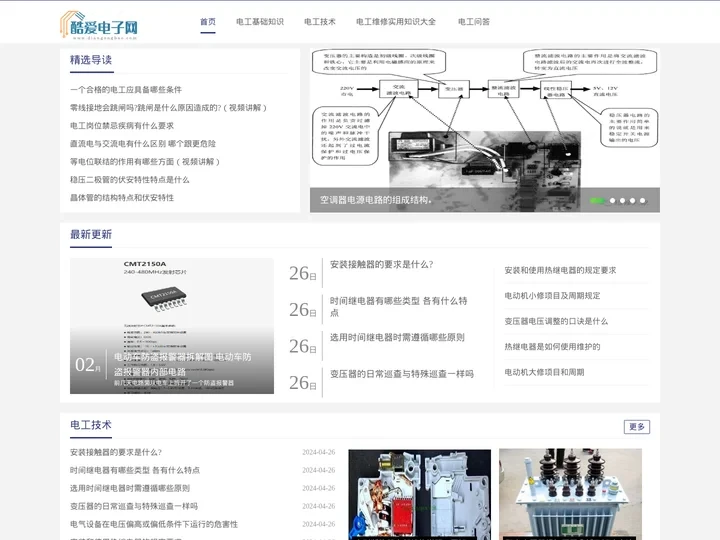Open latest update 变压器的日常巡查与特殊巡查一样吗
This screenshot has width=720, height=540.
(402, 374)
